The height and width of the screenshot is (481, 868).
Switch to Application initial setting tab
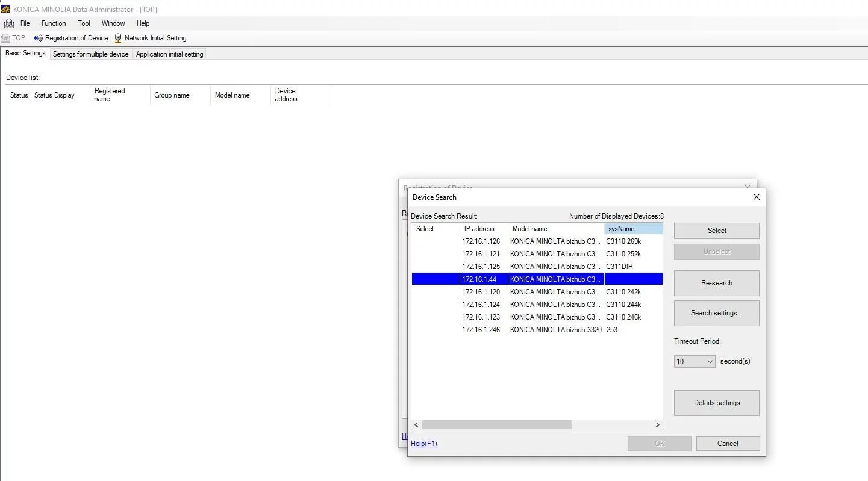(x=169, y=54)
